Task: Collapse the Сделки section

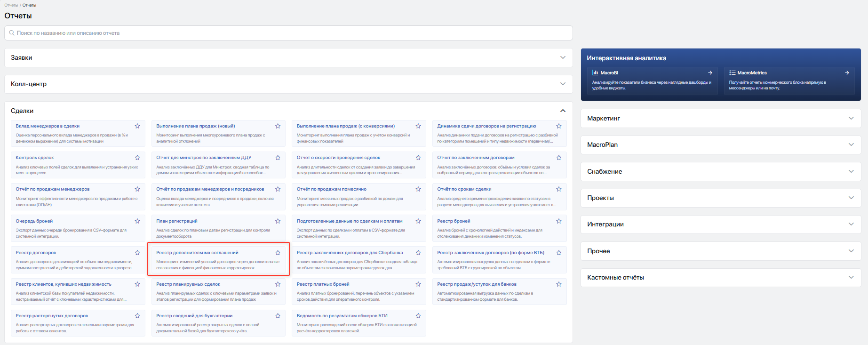Action: pos(563,111)
